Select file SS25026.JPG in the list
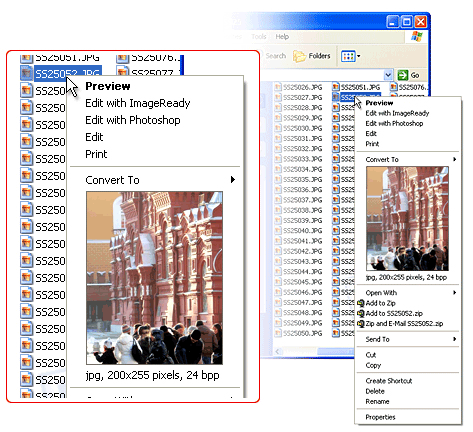 coord(299,87)
